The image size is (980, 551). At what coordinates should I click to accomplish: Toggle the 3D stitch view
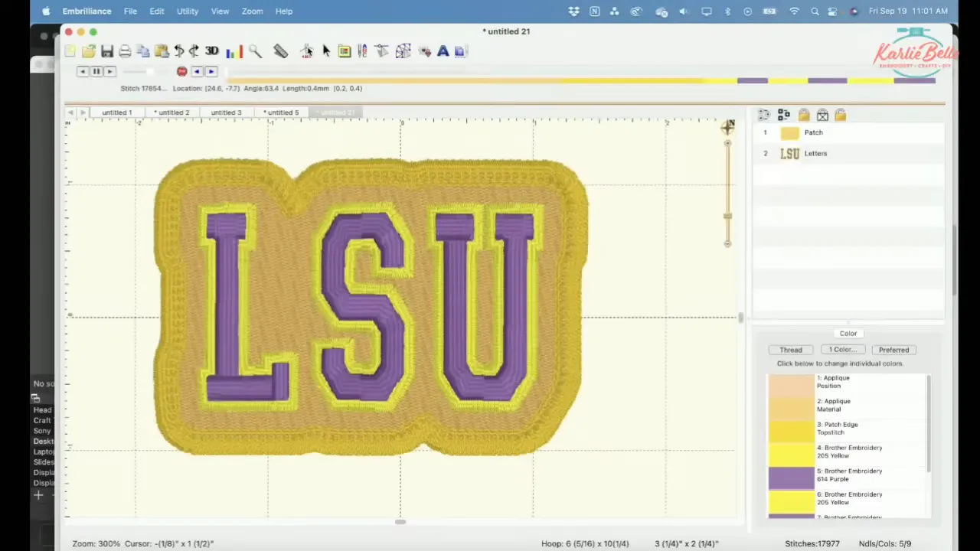[x=212, y=51]
